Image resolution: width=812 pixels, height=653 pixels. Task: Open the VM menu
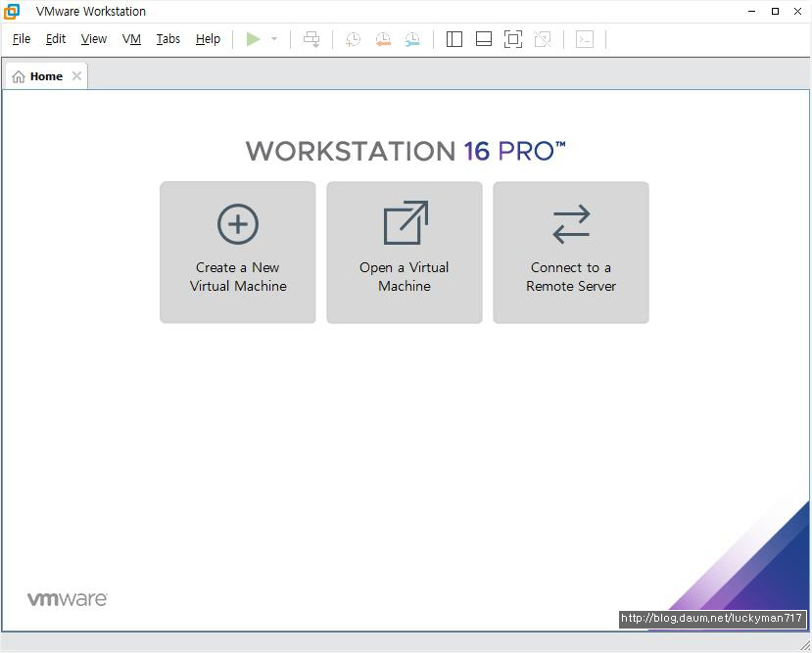131,39
